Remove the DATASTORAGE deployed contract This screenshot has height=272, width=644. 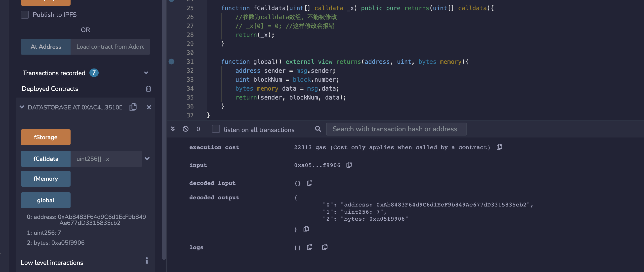pos(149,107)
